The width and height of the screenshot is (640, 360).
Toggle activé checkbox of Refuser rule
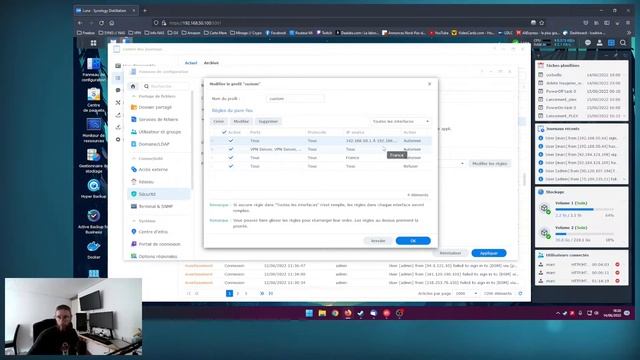[x=231, y=166]
